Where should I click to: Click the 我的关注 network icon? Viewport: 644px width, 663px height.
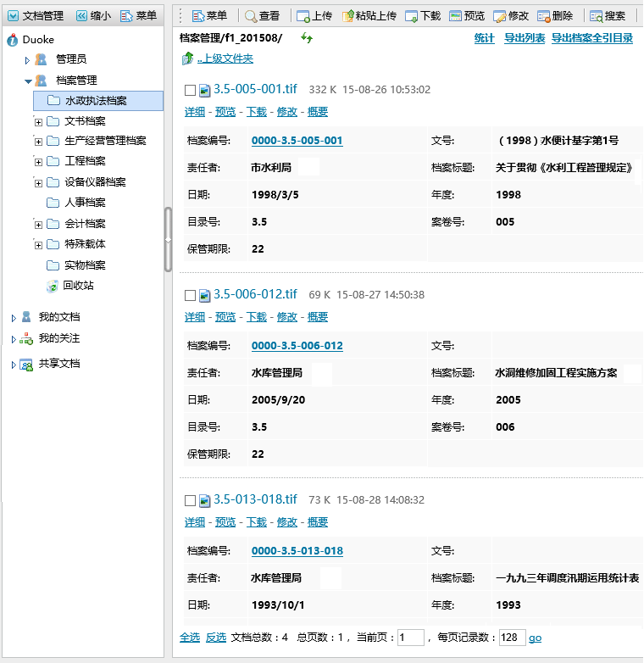tap(26, 338)
